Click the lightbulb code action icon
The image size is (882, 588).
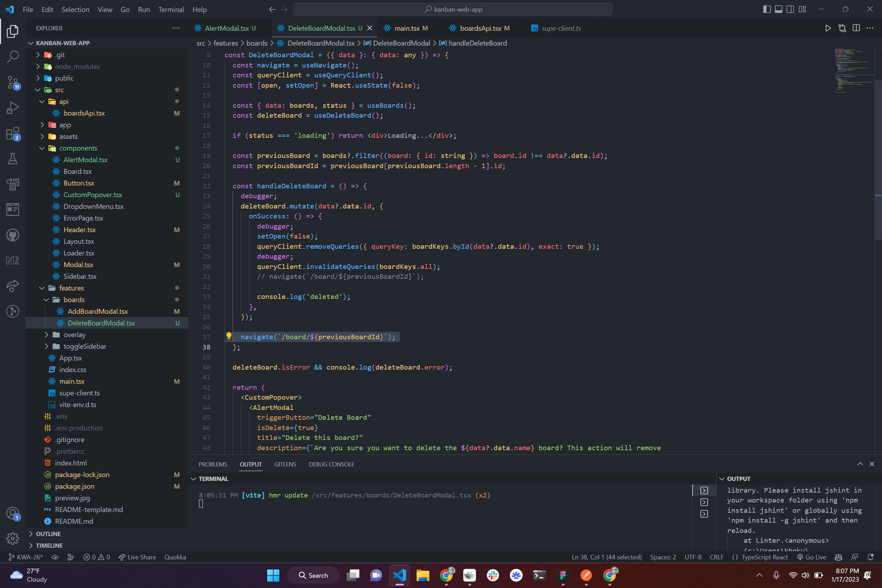tap(229, 336)
